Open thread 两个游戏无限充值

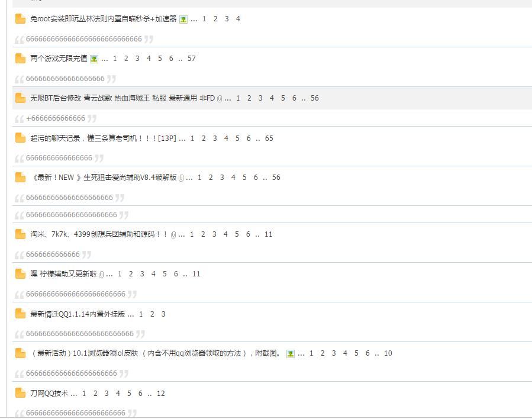coord(59,59)
